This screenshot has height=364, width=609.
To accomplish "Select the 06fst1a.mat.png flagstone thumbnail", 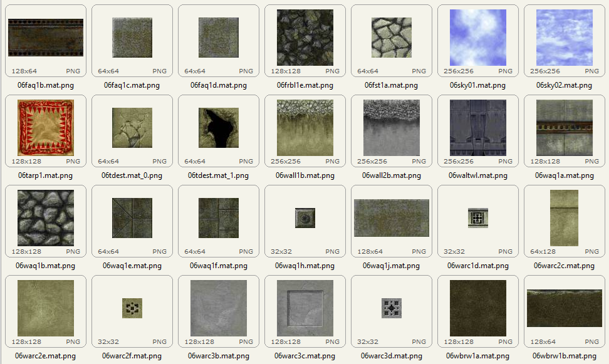I will [x=392, y=38].
